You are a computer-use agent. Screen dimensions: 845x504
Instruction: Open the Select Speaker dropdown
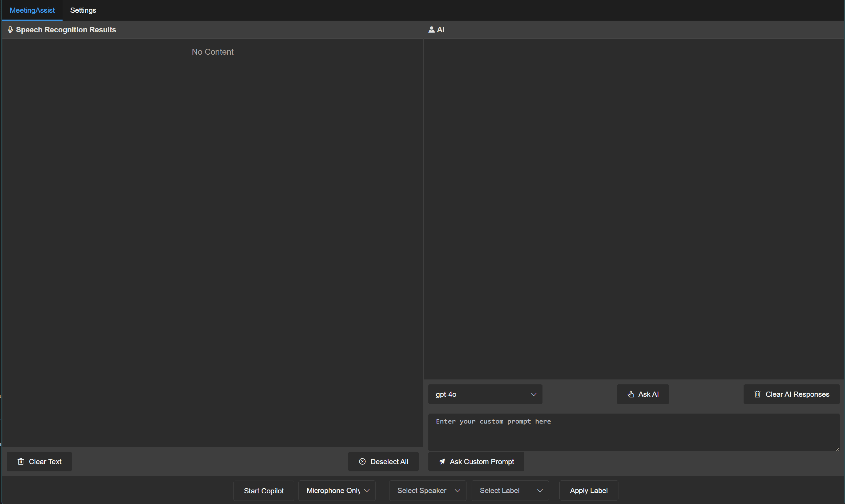pos(428,491)
